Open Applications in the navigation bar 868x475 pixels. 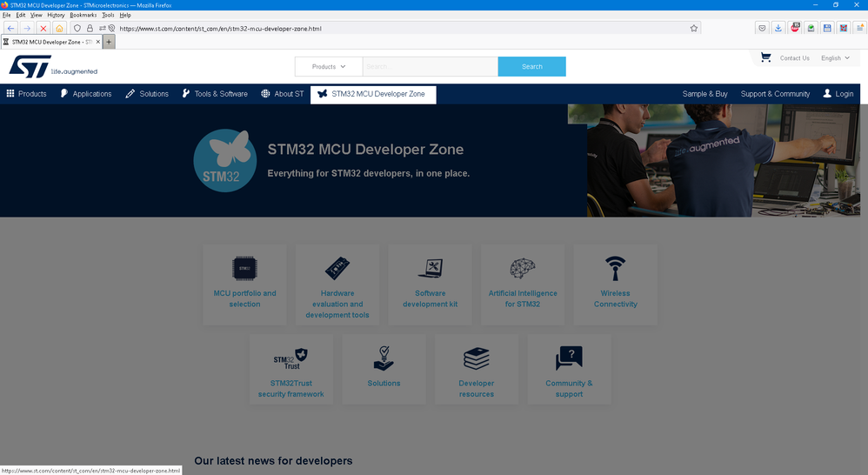click(86, 94)
